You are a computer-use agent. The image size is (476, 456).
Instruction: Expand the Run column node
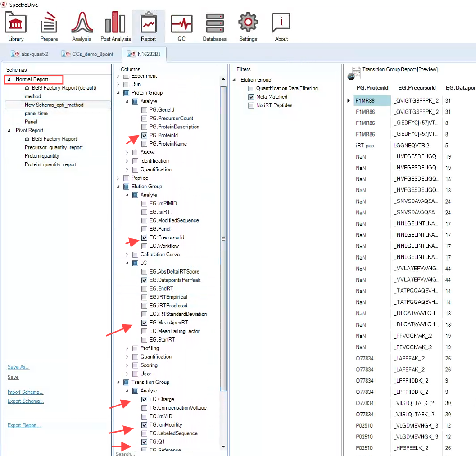click(118, 84)
